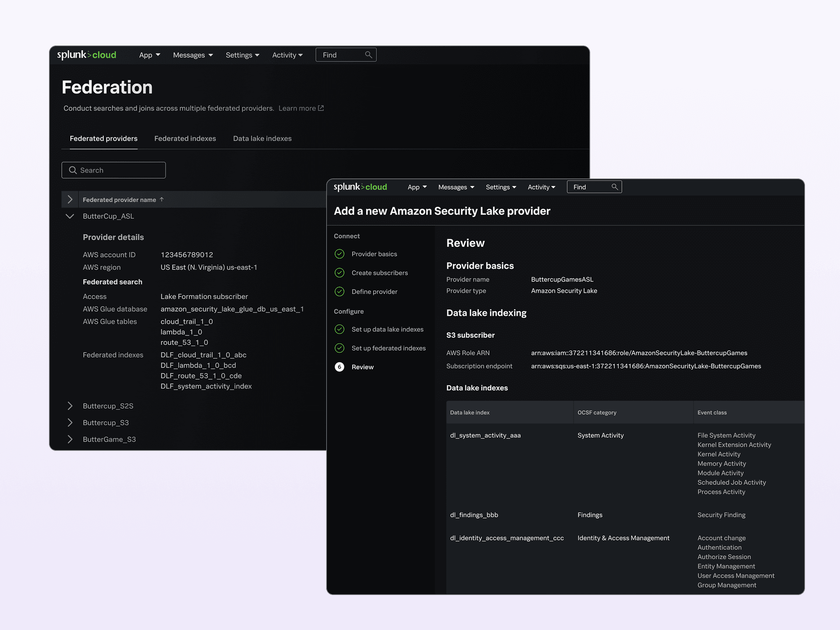The width and height of the screenshot is (840, 630).
Task: Open the Settings menu in the wizard window
Action: click(x=501, y=187)
